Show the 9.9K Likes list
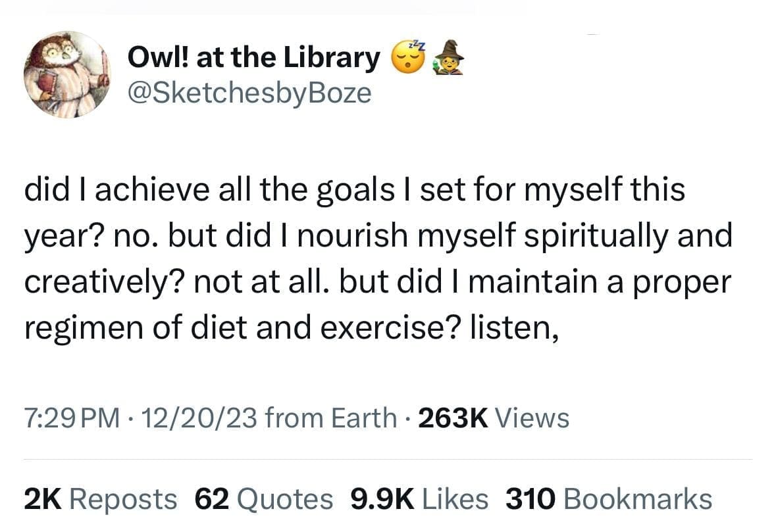 click(x=419, y=499)
